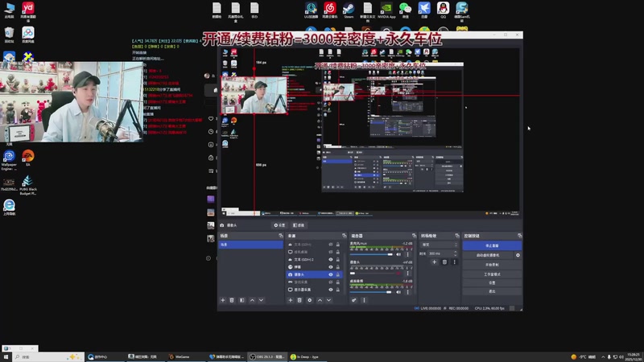The image size is (644, 362).
Task: Open source filters button in source toolbar
Action: coord(299,225)
